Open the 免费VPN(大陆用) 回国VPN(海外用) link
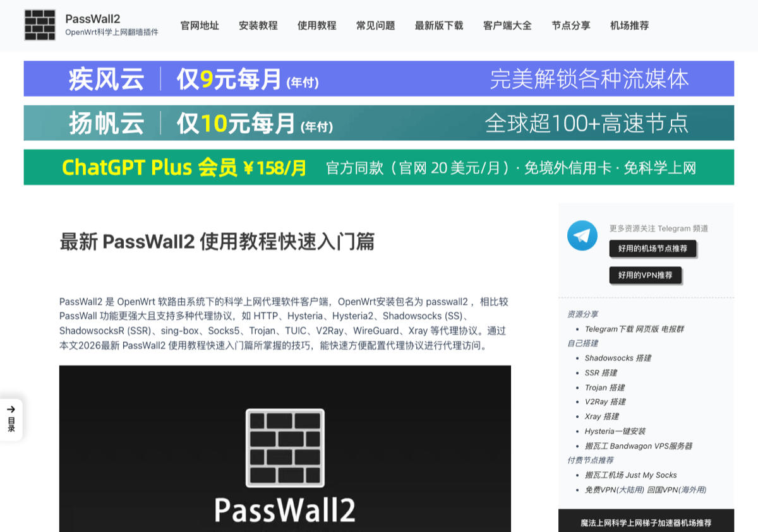The height and width of the screenshot is (532, 758). [x=646, y=490]
